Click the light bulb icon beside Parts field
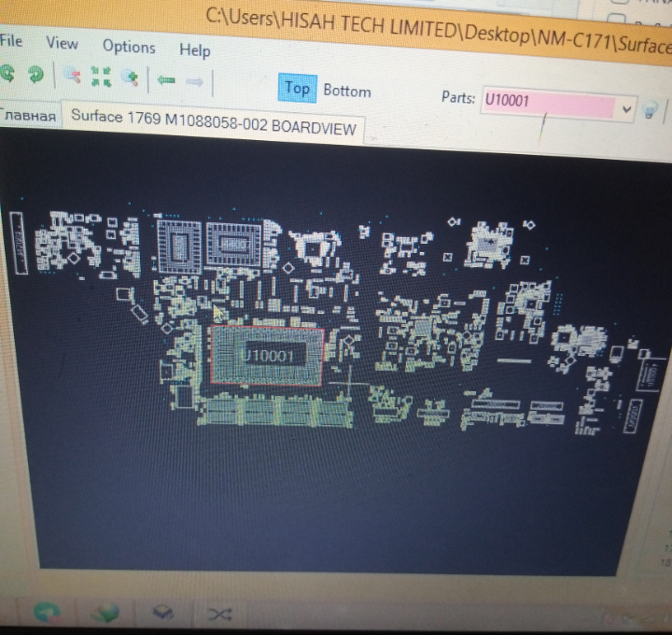672x635 pixels. (x=650, y=110)
